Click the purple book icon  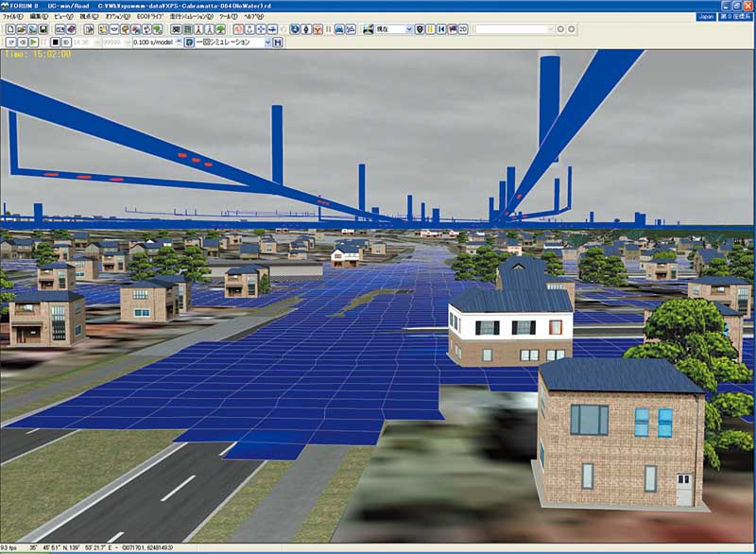point(71,29)
